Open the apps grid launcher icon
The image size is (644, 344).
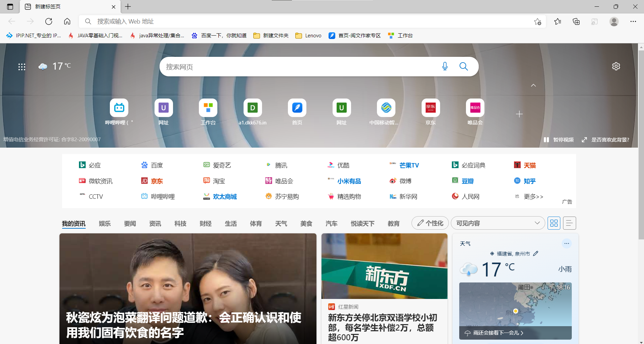click(x=22, y=67)
